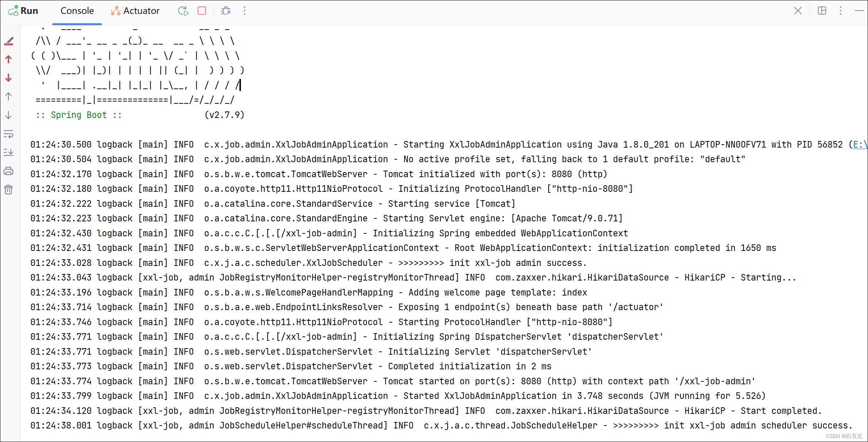The image size is (868, 442).
Task: Click log line 'Completed initialization in 2 ms'
Action: pos(291,366)
